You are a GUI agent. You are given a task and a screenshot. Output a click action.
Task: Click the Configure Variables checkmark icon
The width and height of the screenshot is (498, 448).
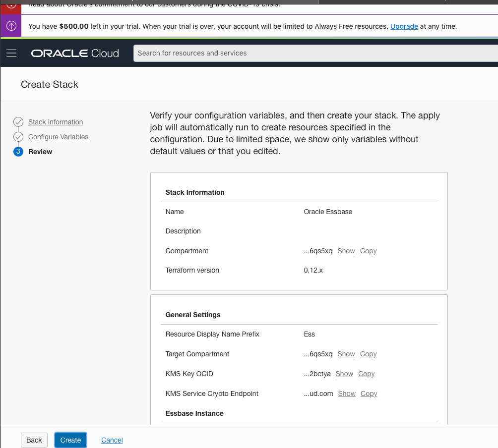point(18,137)
